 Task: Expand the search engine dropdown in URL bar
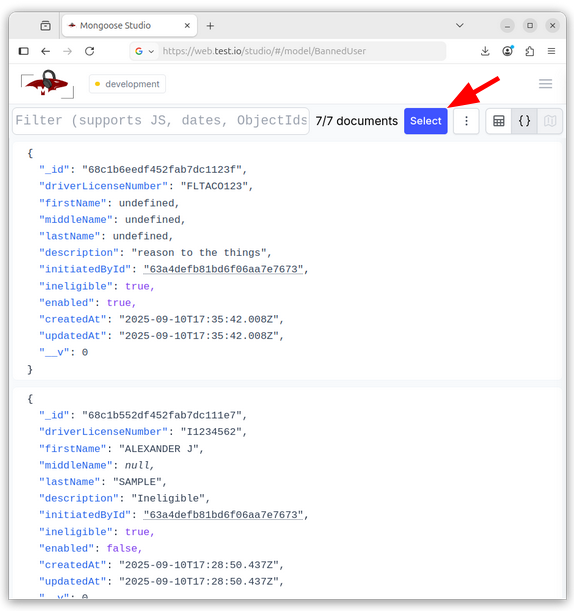pyautogui.click(x=144, y=51)
